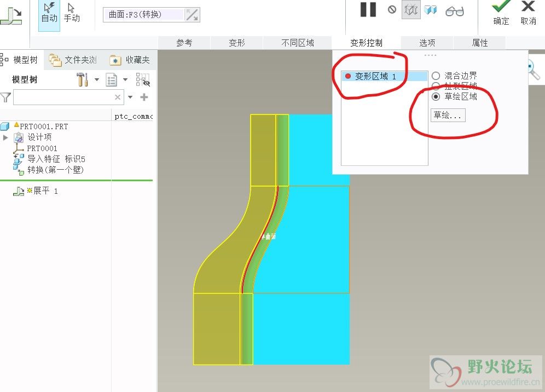The width and height of the screenshot is (545, 392).
Task: Click the unbend tool icon at top-left
Action: pyautogui.click(x=11, y=16)
